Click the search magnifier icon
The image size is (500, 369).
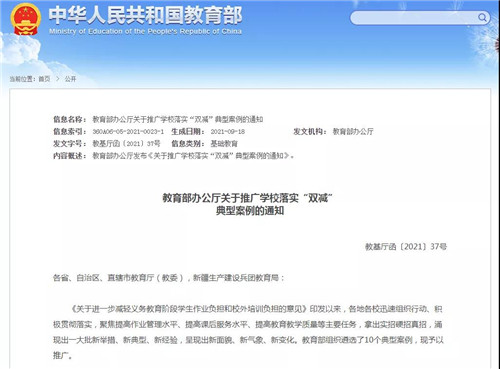(x=482, y=17)
